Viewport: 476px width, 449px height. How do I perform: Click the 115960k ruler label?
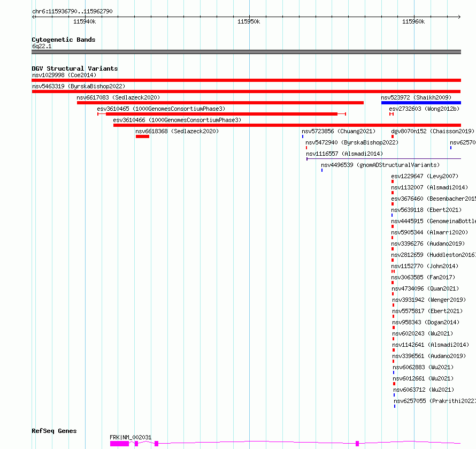point(413,21)
